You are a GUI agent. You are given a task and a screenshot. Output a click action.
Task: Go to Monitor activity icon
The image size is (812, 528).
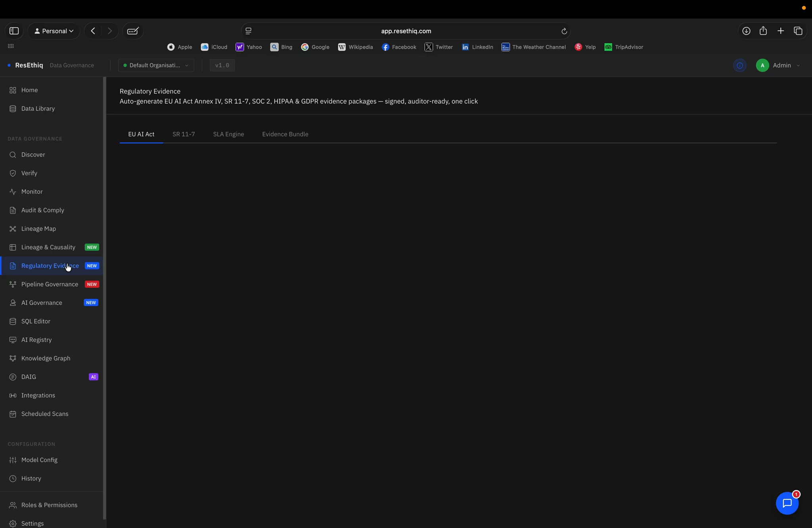pyautogui.click(x=13, y=191)
